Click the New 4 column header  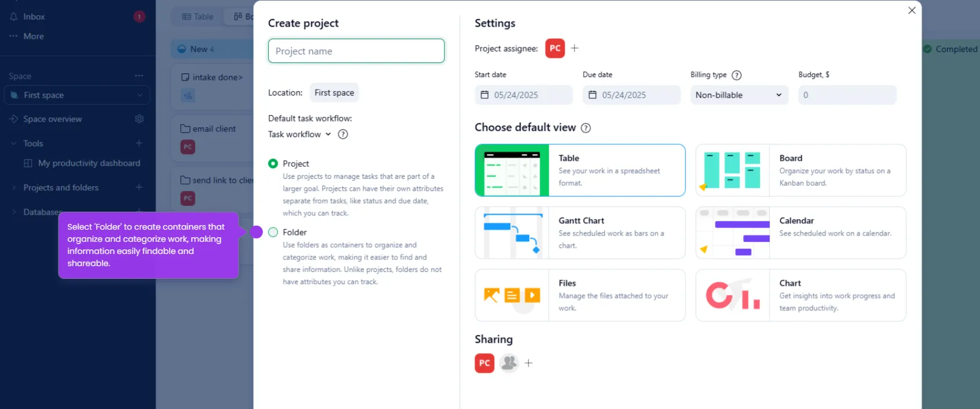click(213, 49)
